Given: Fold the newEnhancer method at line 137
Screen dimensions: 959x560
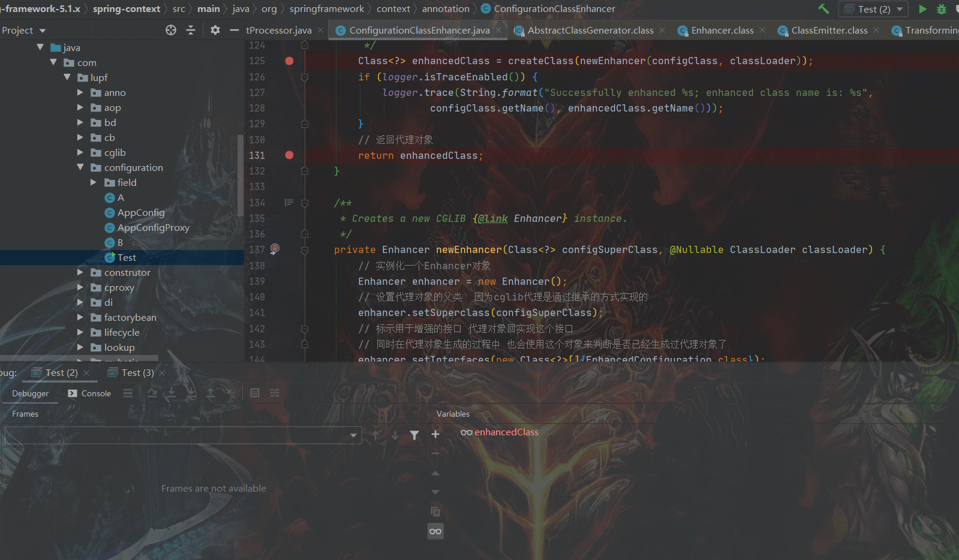Looking at the screenshot, I should [305, 249].
